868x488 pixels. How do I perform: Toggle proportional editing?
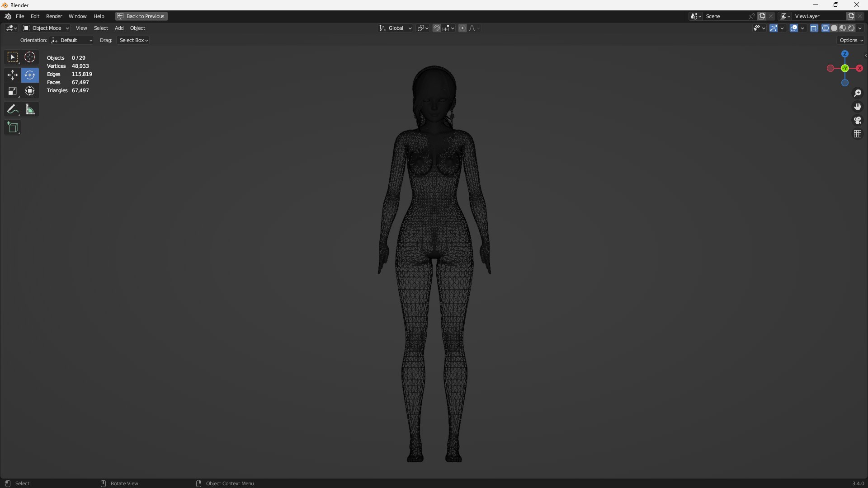(x=462, y=28)
